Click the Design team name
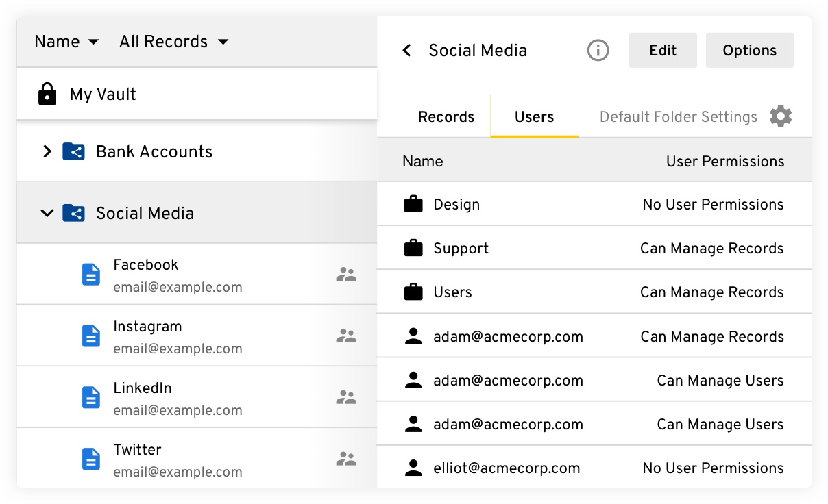 (x=456, y=205)
